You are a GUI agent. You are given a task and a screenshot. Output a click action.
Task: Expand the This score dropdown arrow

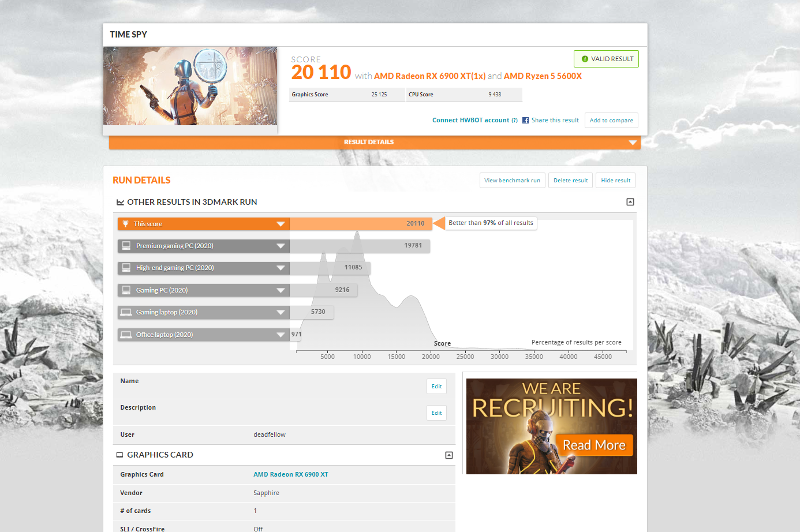click(281, 224)
